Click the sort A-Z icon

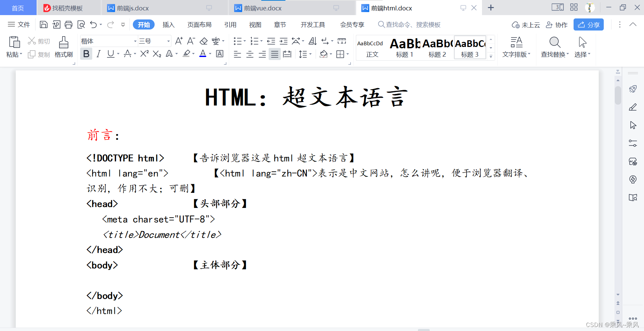[313, 41]
